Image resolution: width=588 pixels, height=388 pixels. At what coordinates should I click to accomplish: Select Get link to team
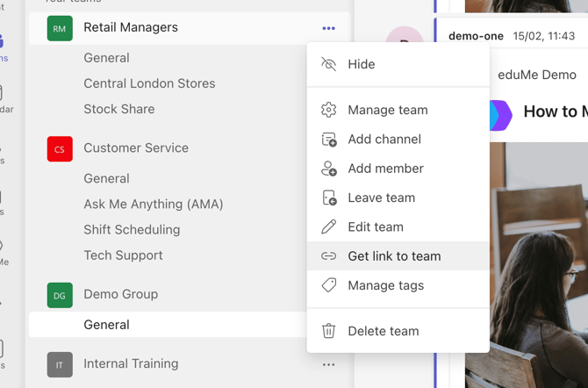pyautogui.click(x=394, y=256)
